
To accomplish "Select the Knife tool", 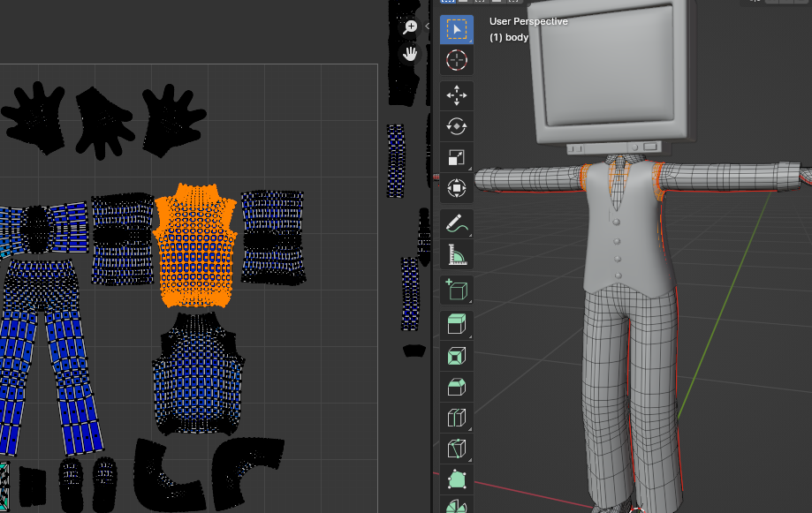I will tap(456, 449).
